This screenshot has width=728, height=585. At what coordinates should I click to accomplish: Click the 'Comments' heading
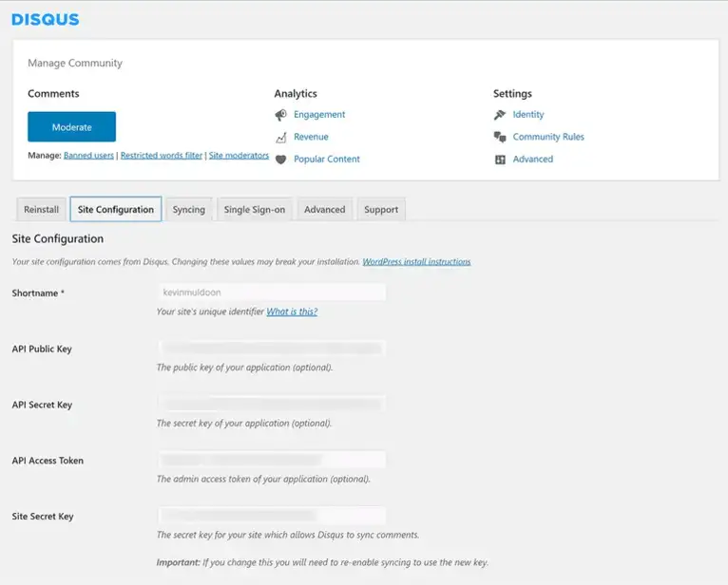point(53,94)
